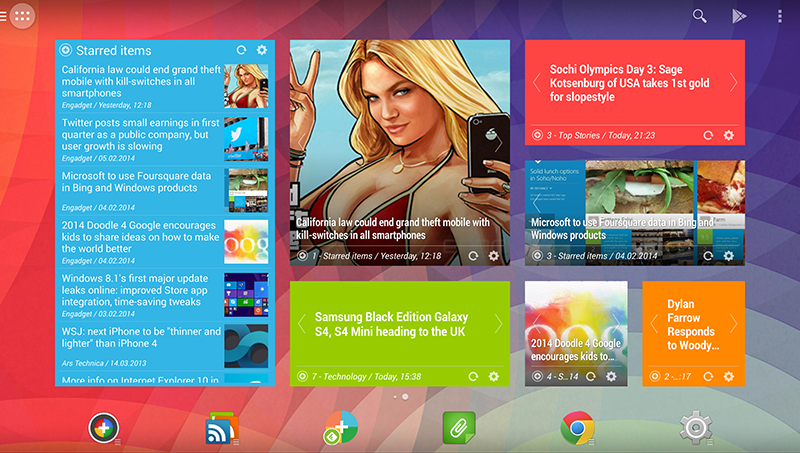Open settings gear on California law image widget

pos(493,256)
